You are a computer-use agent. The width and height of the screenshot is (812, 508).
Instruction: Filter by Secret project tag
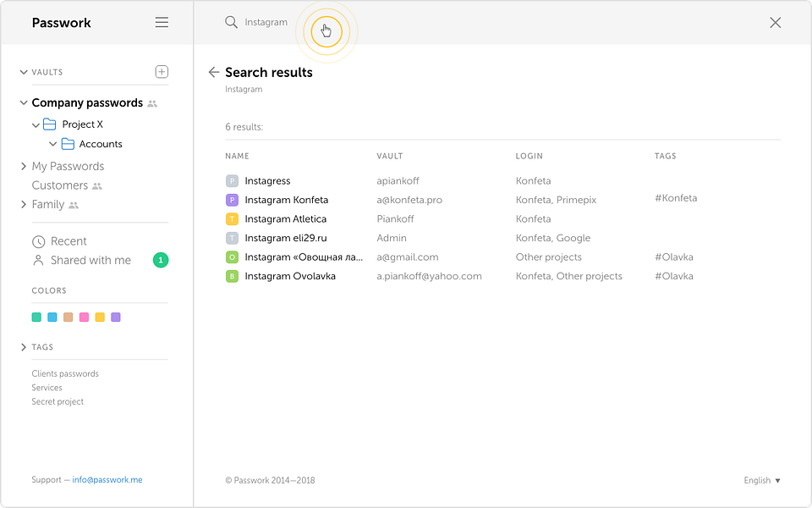(58, 401)
